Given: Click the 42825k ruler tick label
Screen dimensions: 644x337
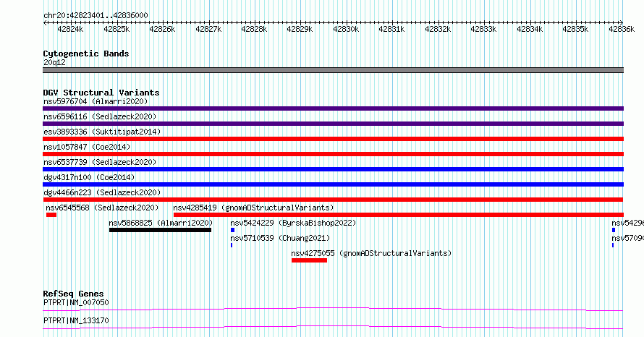Looking at the screenshot, I should pyautogui.click(x=116, y=29).
